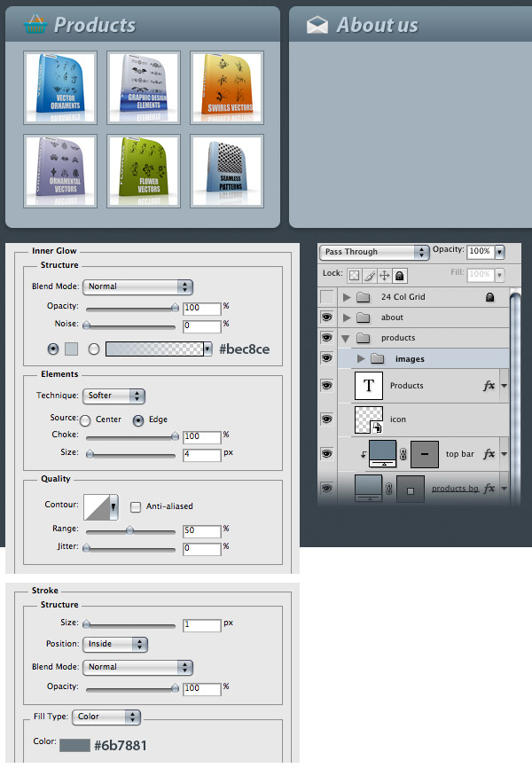This screenshot has width=532, height=776.
Task: Hide the about layer group
Action: click(x=327, y=317)
